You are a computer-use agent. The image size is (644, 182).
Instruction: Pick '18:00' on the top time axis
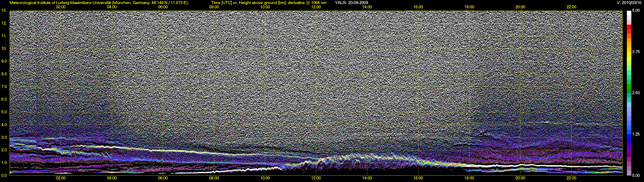pos(469,7)
